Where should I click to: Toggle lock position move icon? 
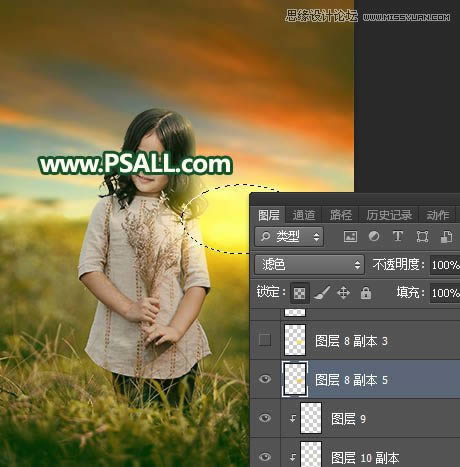coord(343,293)
